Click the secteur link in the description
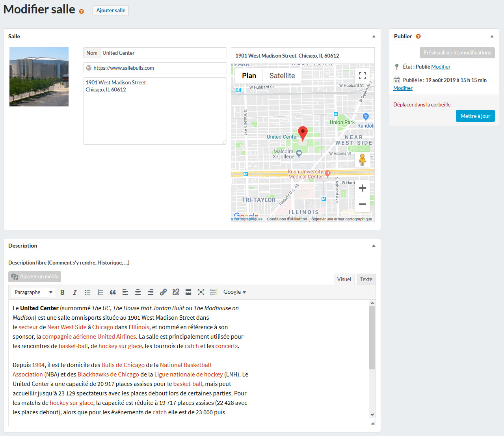Viewport: 504px width, 436px height. coord(28,327)
